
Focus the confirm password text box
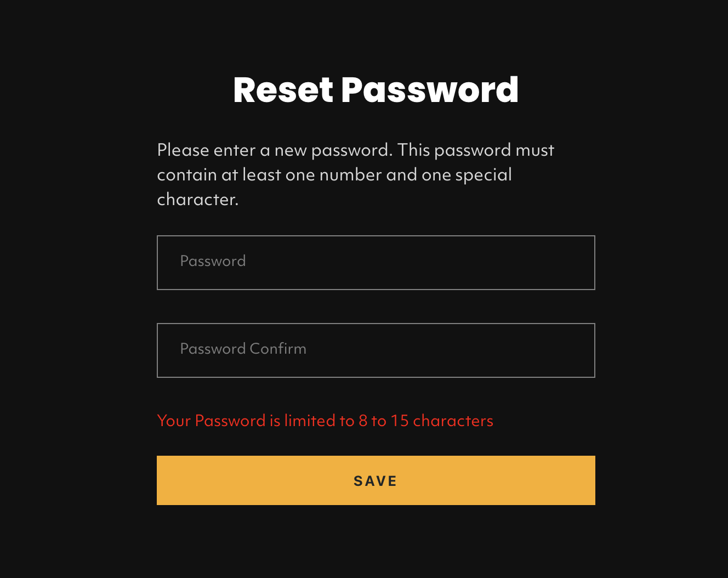click(376, 350)
